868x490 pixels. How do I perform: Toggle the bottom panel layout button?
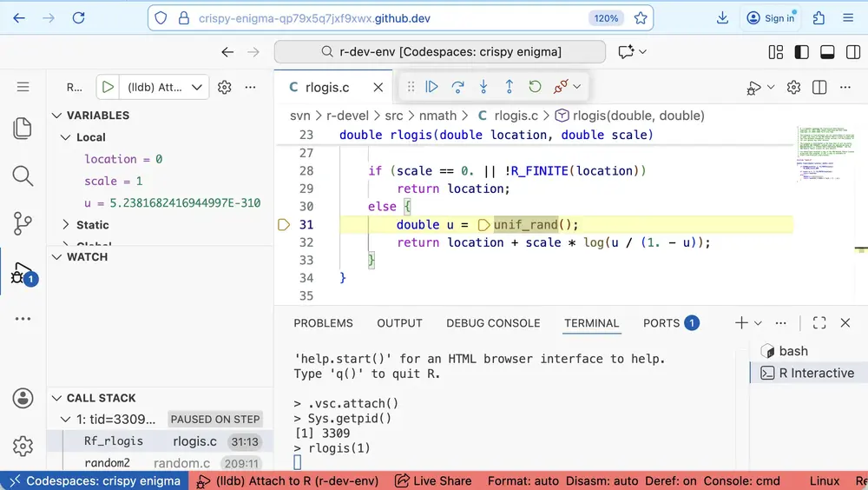(827, 52)
